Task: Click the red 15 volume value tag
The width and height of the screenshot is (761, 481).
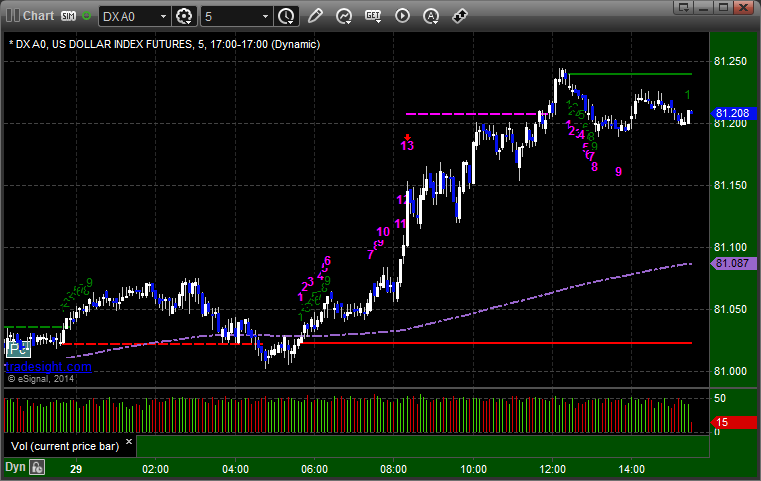Action: point(732,422)
